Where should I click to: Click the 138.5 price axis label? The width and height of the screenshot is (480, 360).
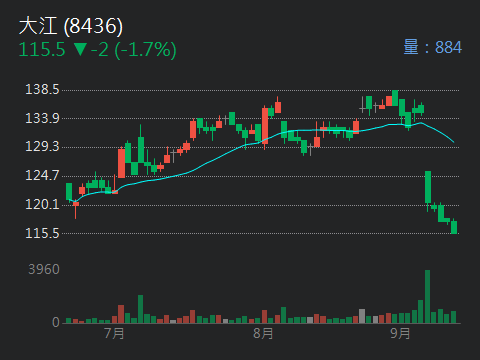point(42,89)
